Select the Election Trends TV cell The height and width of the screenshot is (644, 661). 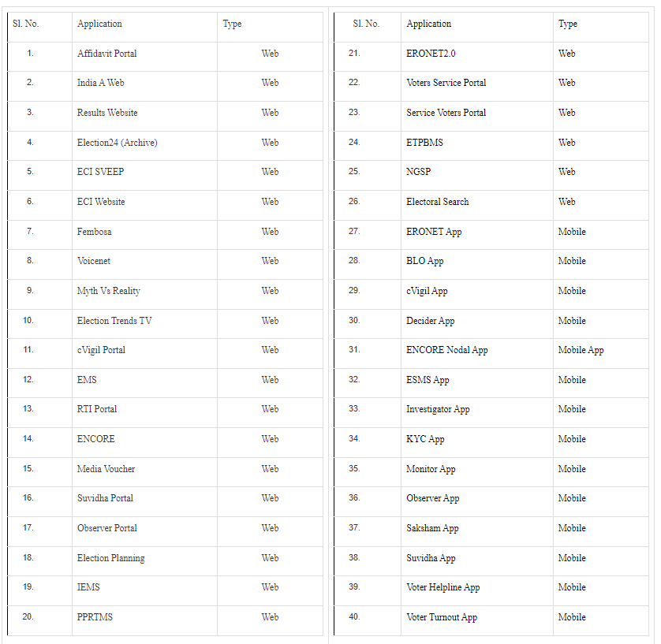click(x=114, y=321)
